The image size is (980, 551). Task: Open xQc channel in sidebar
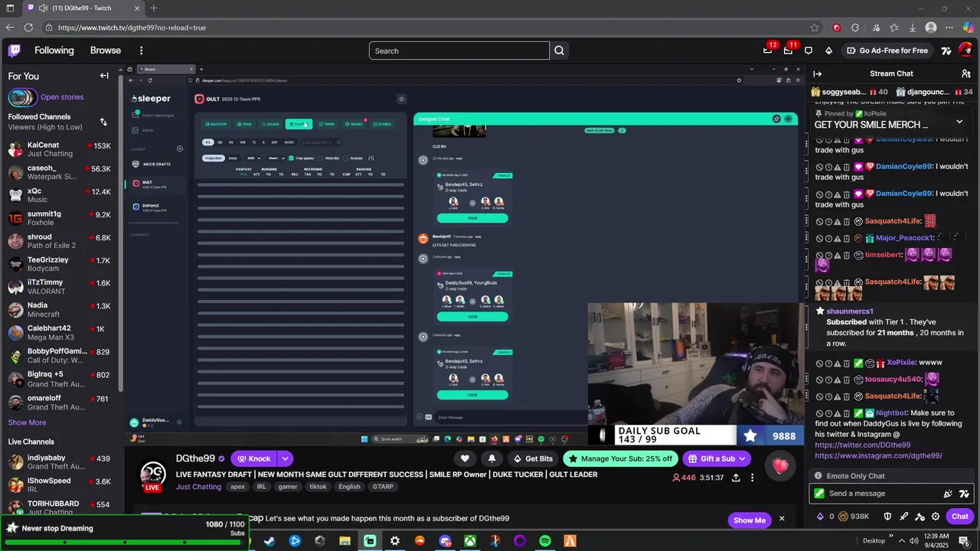point(60,195)
